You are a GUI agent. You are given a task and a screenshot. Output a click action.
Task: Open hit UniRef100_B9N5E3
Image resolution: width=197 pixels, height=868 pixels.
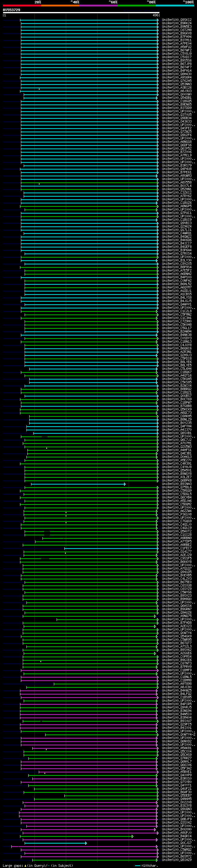pos(177,26)
